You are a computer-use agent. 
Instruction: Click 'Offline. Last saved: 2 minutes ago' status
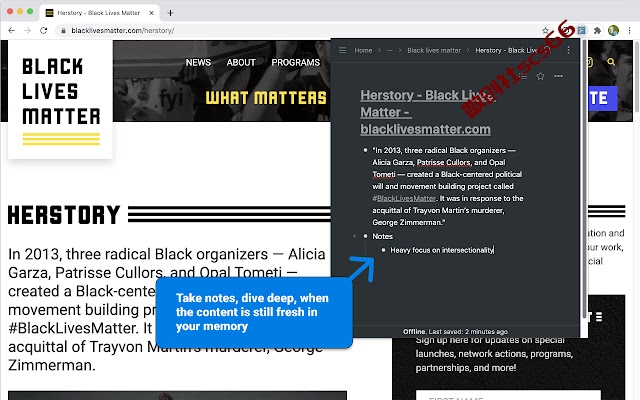coord(456,331)
